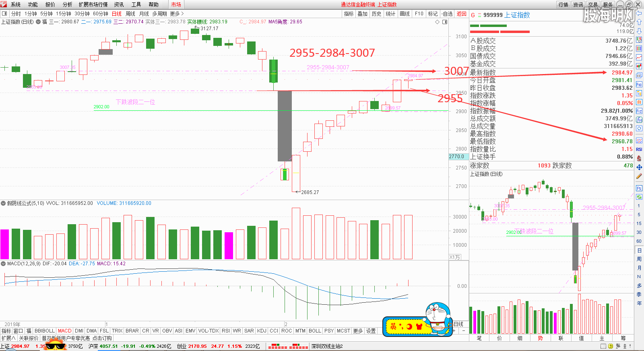
Task: Click the wave chart icon above RSI
Action: pos(639,141)
